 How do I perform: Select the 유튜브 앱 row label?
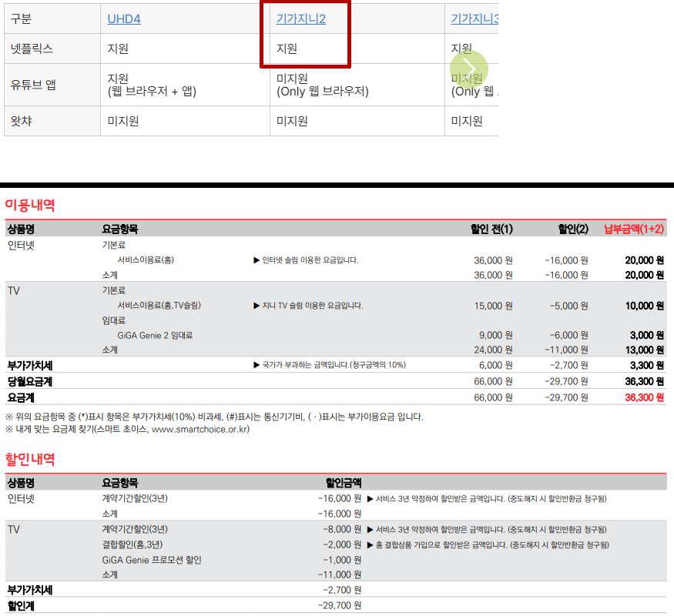coord(33,85)
